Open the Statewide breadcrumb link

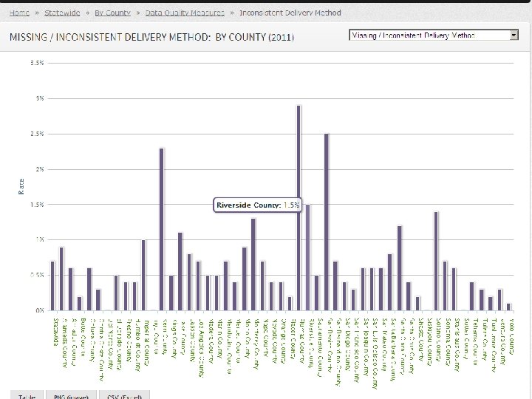62,13
